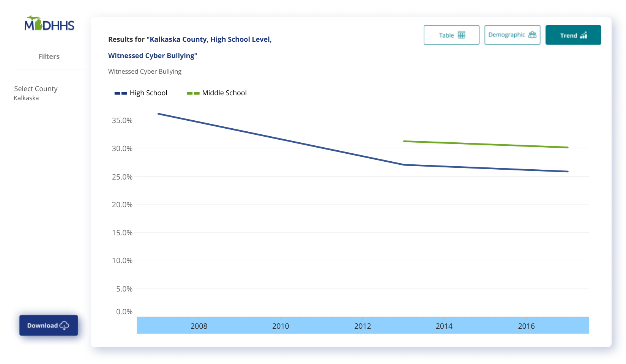Viewport: 626px width, 364px height.
Task: Click the 35.0% y-axis label
Action: tap(122, 121)
